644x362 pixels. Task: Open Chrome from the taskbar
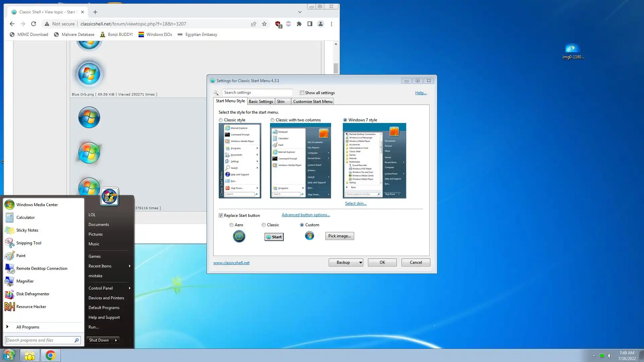click(50, 355)
